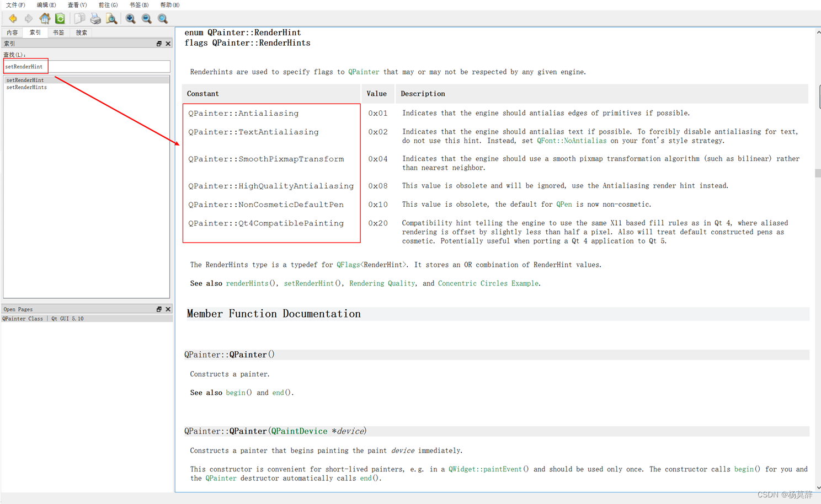Viewport: 821px width, 504px height.
Task: Click QPainter::NonCosmeticDefaultPen cell
Action: [x=266, y=205]
